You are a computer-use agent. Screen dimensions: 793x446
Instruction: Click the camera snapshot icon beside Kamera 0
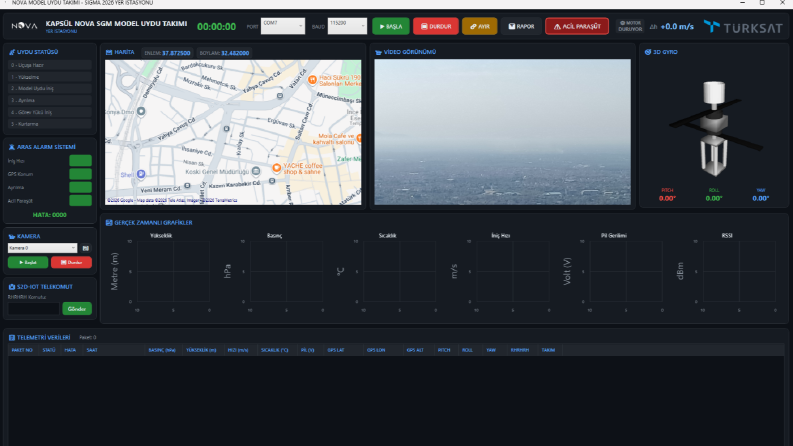pos(85,248)
